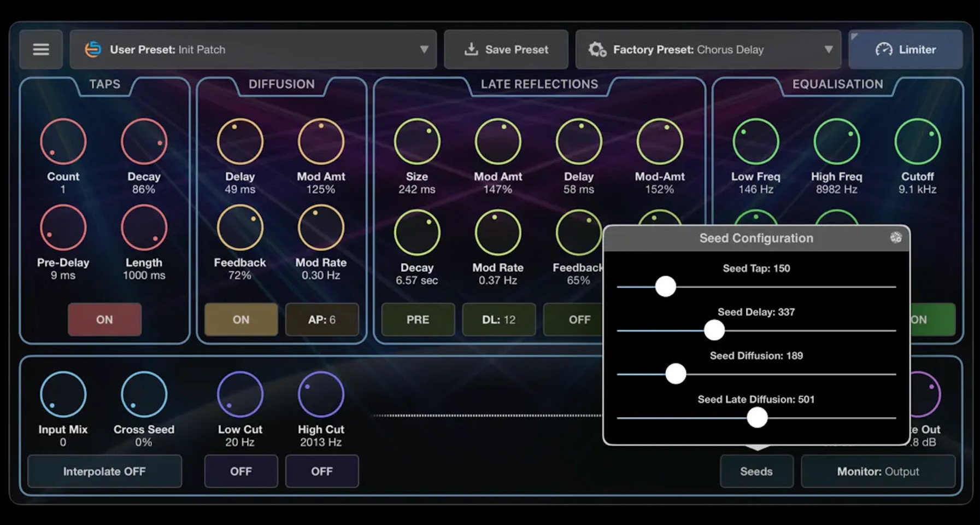The height and width of the screenshot is (525, 980).
Task: Toggle the Limiter button
Action: coord(906,49)
